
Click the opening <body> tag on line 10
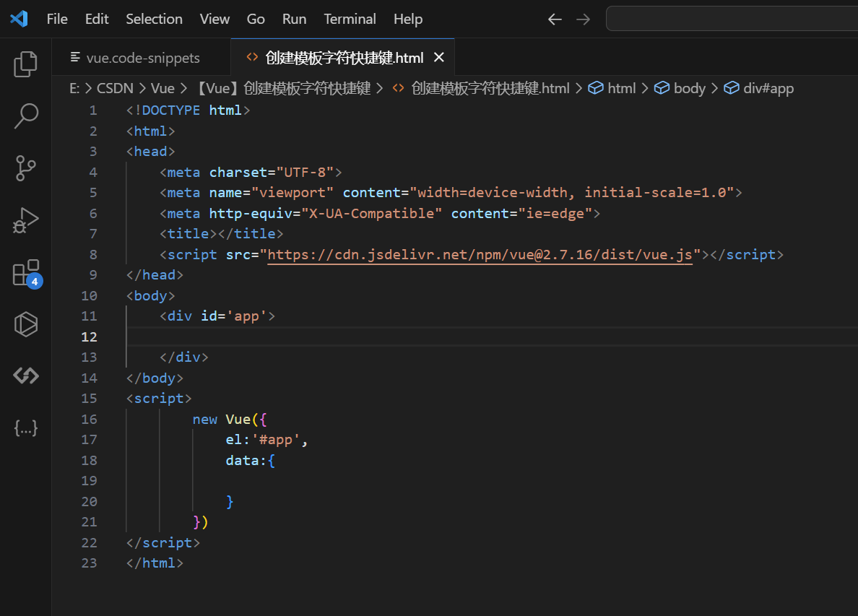[x=150, y=296]
